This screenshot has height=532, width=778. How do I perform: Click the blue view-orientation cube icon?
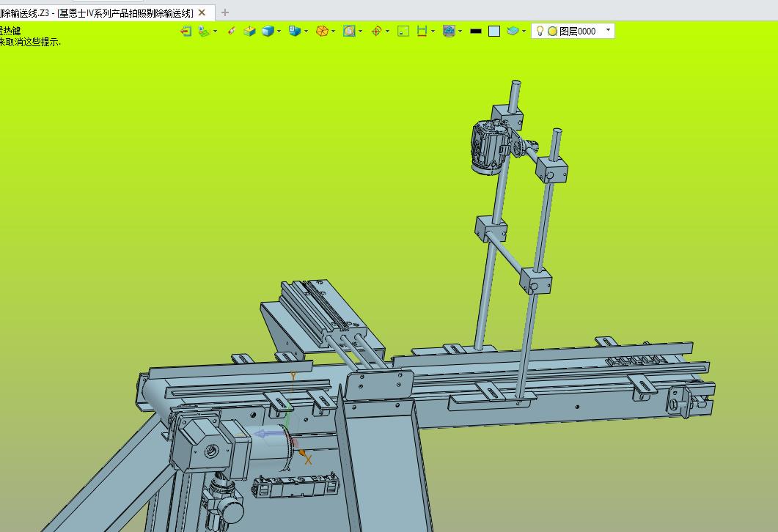tap(295, 32)
